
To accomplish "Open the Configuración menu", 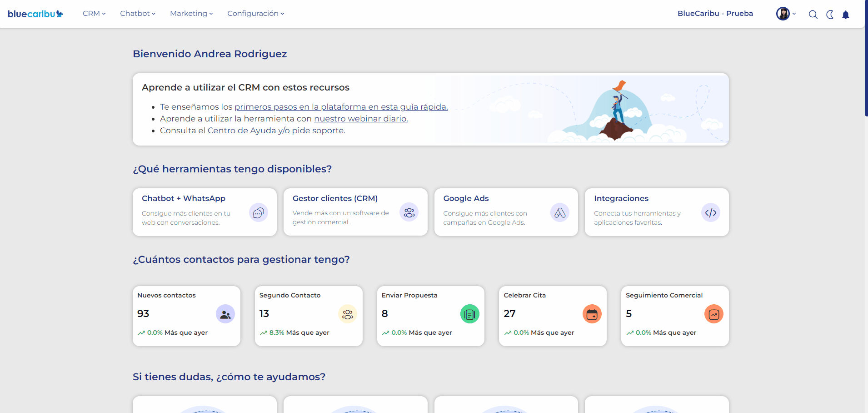I will [x=256, y=14].
